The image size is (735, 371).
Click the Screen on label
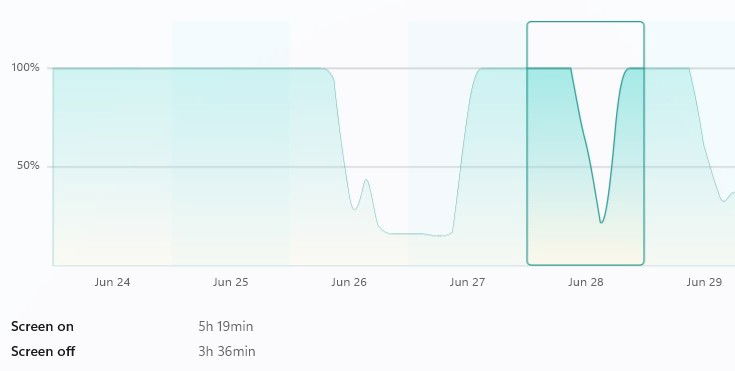[42, 326]
